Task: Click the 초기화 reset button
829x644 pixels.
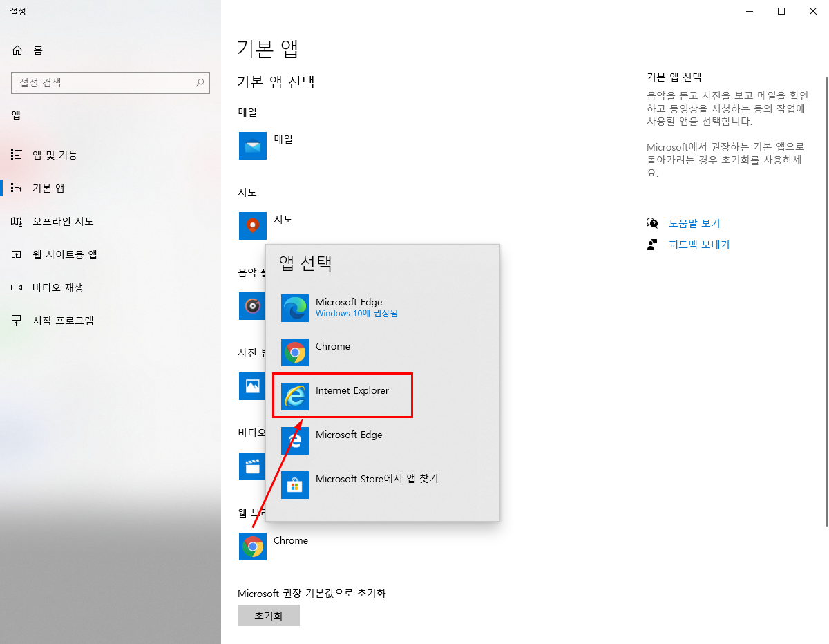Action: click(269, 616)
